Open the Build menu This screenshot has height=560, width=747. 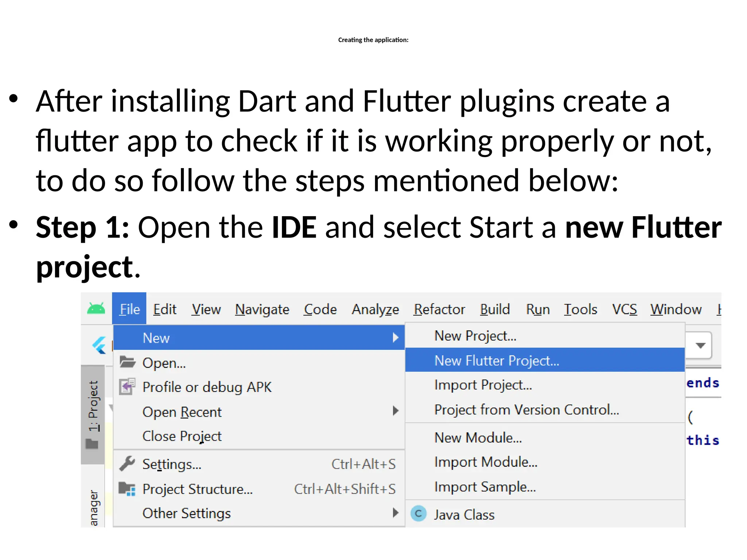pyautogui.click(x=495, y=309)
